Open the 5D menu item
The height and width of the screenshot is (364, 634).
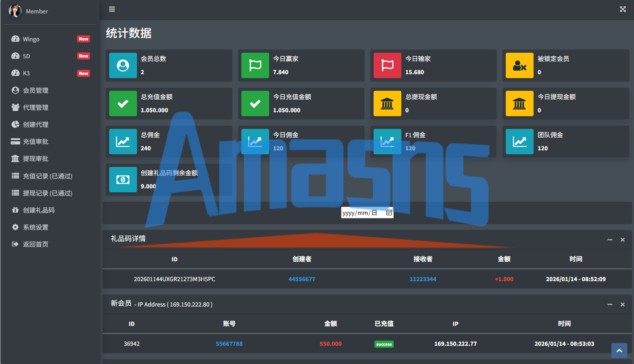click(x=50, y=56)
